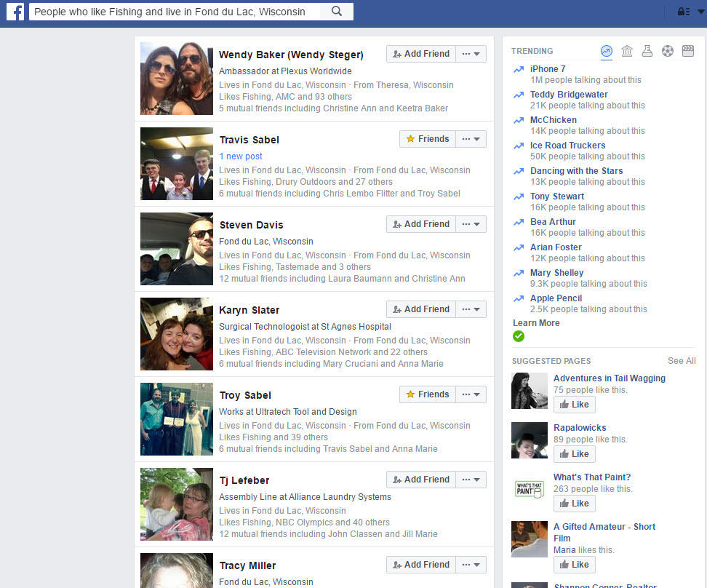Open Rapalowicks suggested page
707x588 pixels.
pyautogui.click(x=580, y=428)
